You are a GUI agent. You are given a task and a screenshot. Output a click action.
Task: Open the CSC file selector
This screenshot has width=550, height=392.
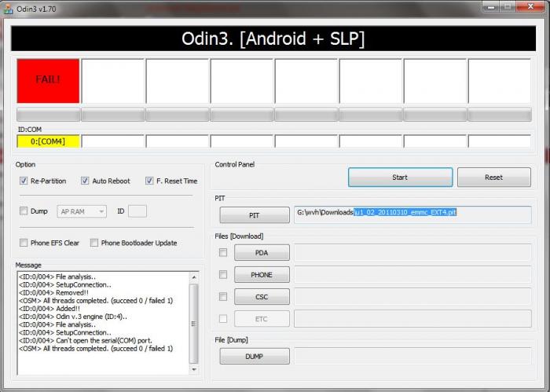pyautogui.click(x=262, y=297)
